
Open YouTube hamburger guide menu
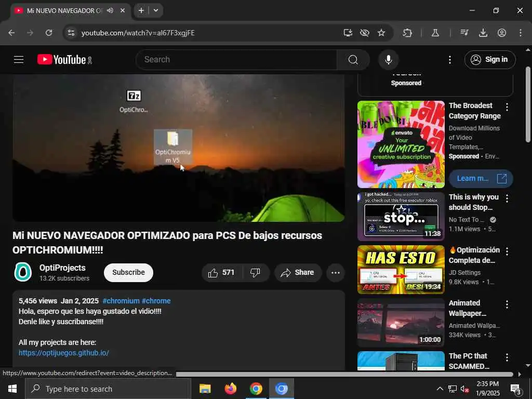point(19,60)
